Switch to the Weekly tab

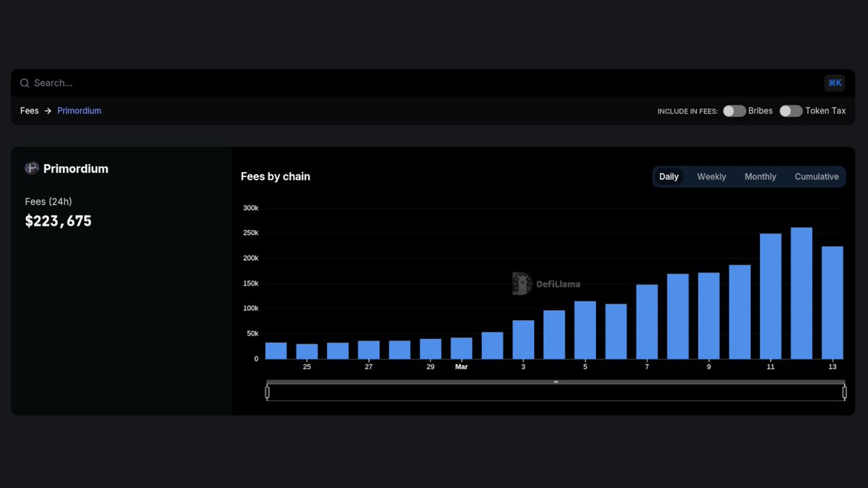pyautogui.click(x=712, y=176)
